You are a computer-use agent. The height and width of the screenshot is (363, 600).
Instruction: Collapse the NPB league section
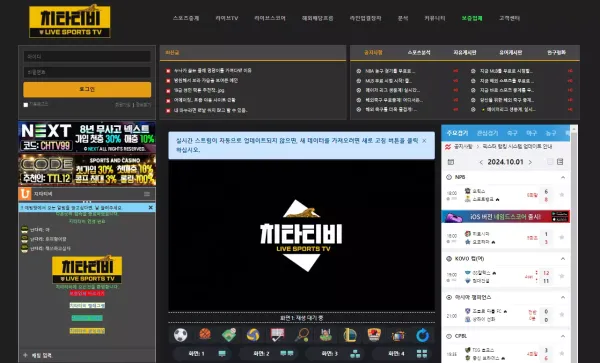click(x=563, y=177)
